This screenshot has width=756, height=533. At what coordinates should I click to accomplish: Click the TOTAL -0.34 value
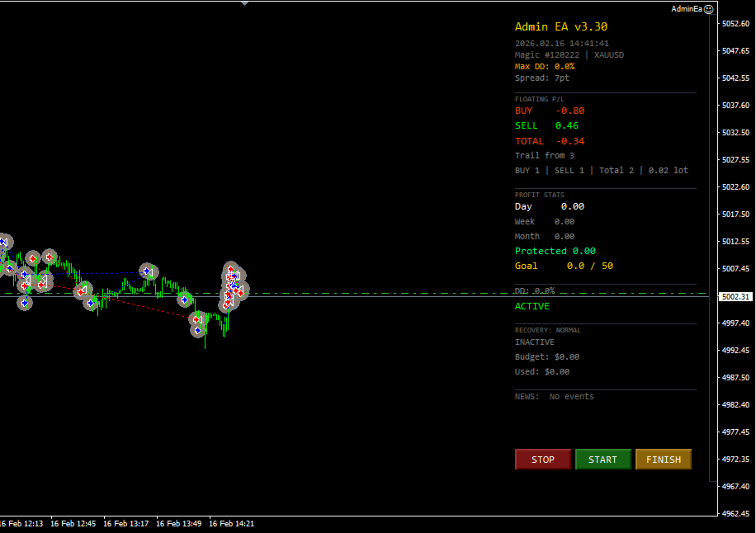[550, 141]
